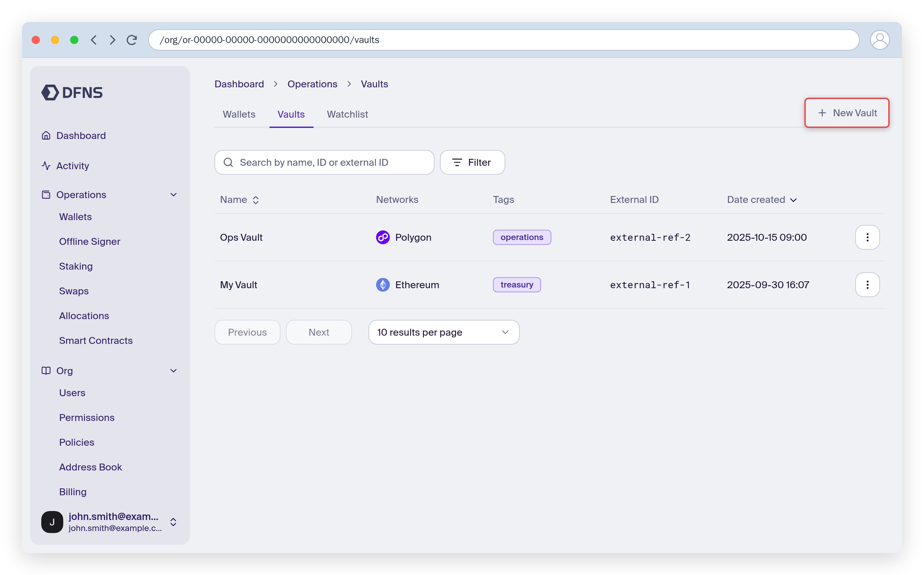Go to Staking in sidebar
Screen dimensions: 924x575
pos(76,266)
